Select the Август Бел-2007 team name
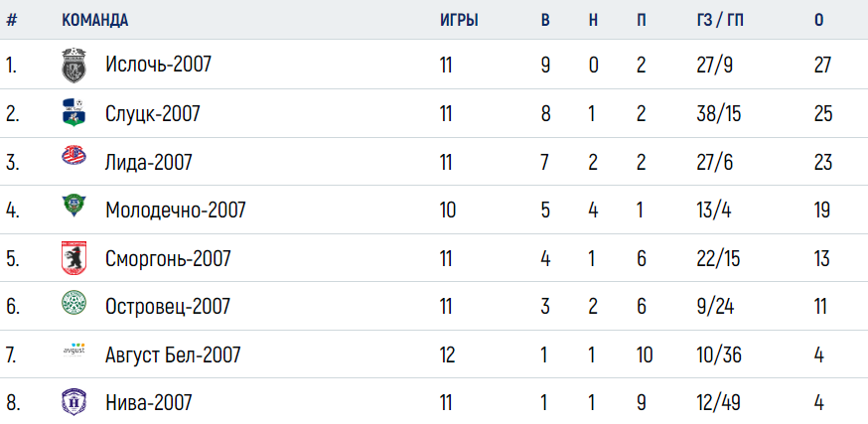 tap(173, 354)
